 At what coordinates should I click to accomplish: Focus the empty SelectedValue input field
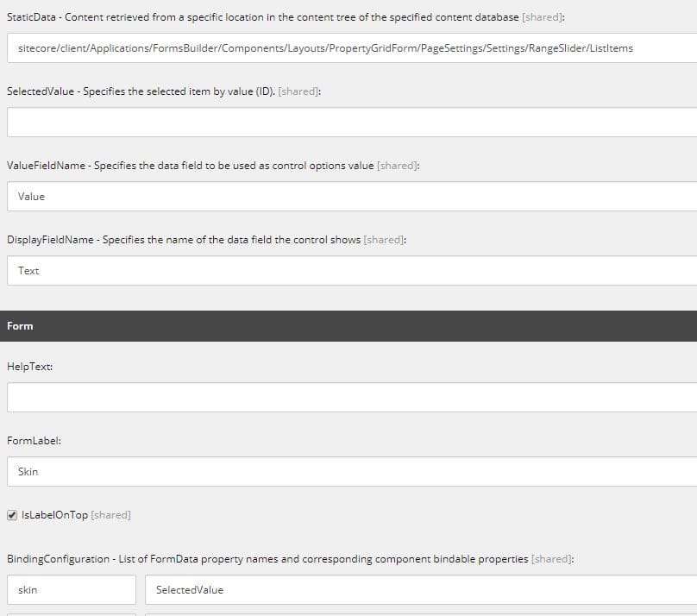tap(352, 123)
